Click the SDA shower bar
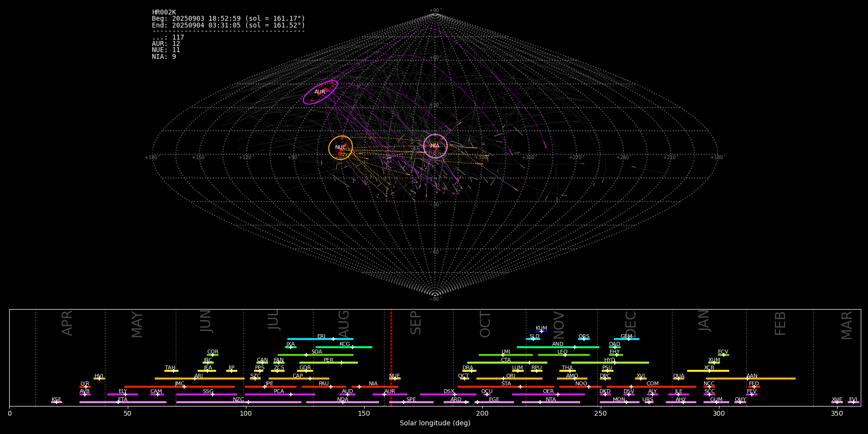Screen dimensions: 868x434 [x=315, y=355]
